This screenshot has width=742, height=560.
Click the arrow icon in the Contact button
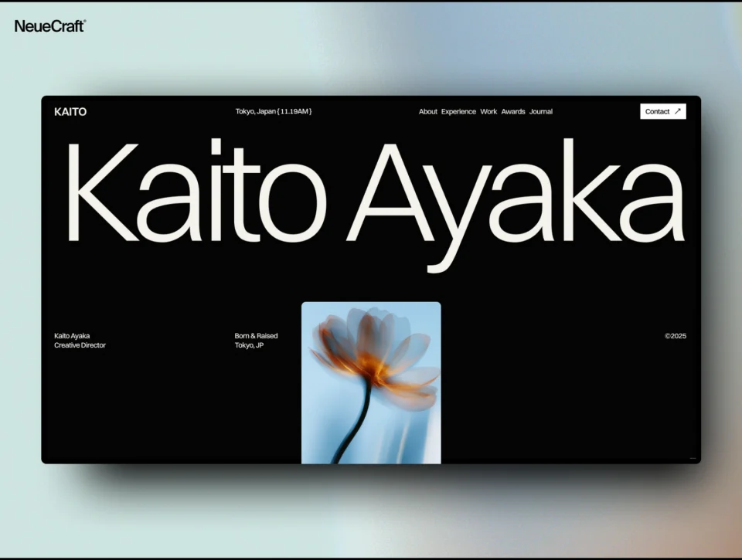click(678, 111)
